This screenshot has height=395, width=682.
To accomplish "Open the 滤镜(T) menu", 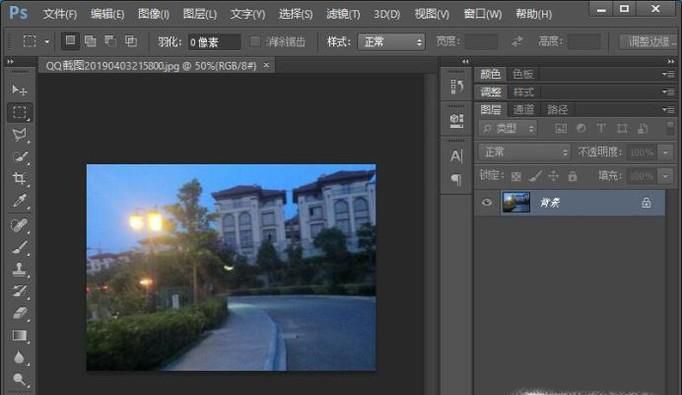I will [x=343, y=14].
